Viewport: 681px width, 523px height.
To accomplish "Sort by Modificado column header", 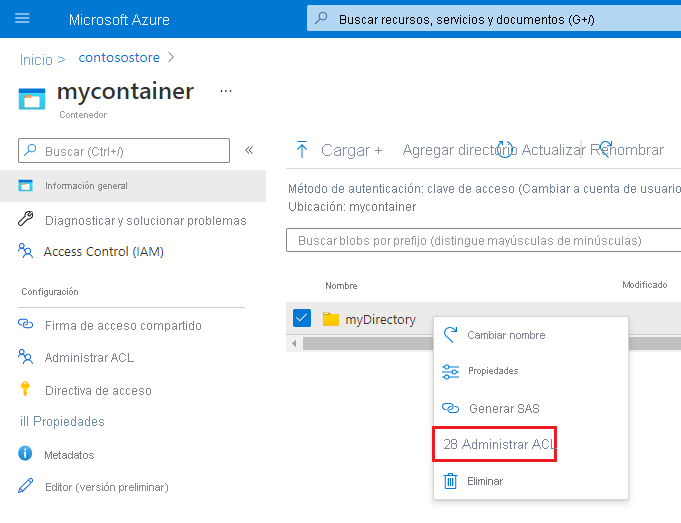I will (645, 285).
